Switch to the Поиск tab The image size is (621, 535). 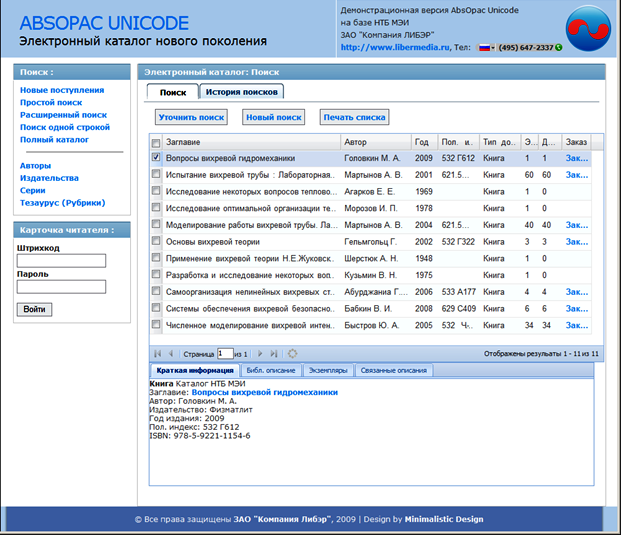[173, 92]
